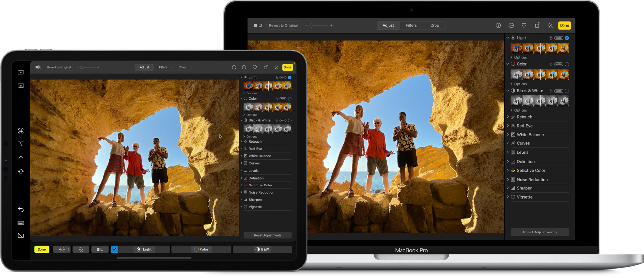
Task: Click the Light AUTO button on MacBook
Action: tap(559, 38)
